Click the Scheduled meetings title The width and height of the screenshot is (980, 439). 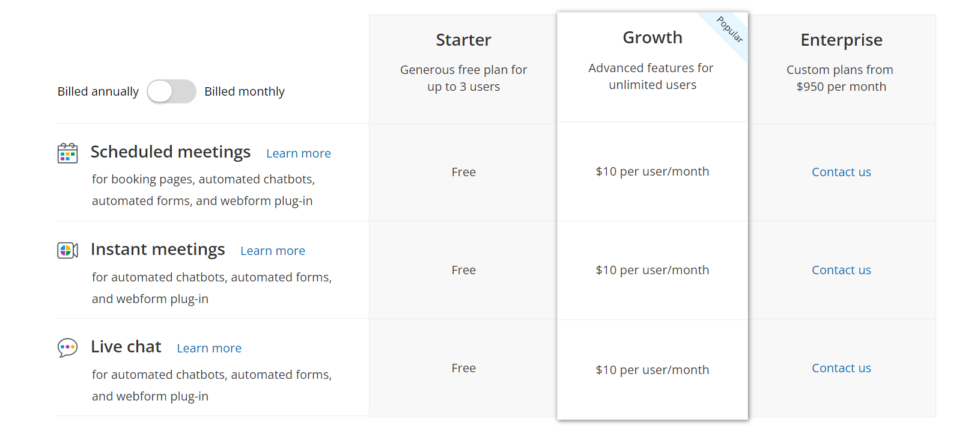coord(171,152)
